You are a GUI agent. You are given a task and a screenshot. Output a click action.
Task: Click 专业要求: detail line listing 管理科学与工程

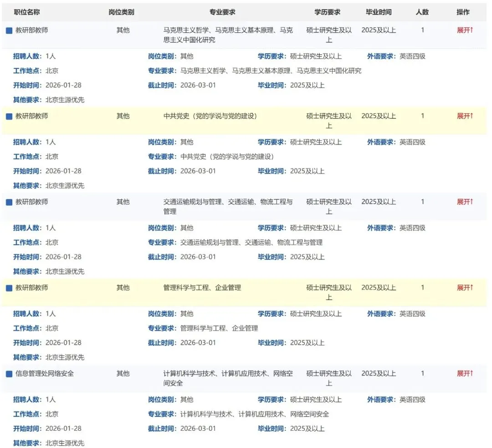pyautogui.click(x=203, y=328)
